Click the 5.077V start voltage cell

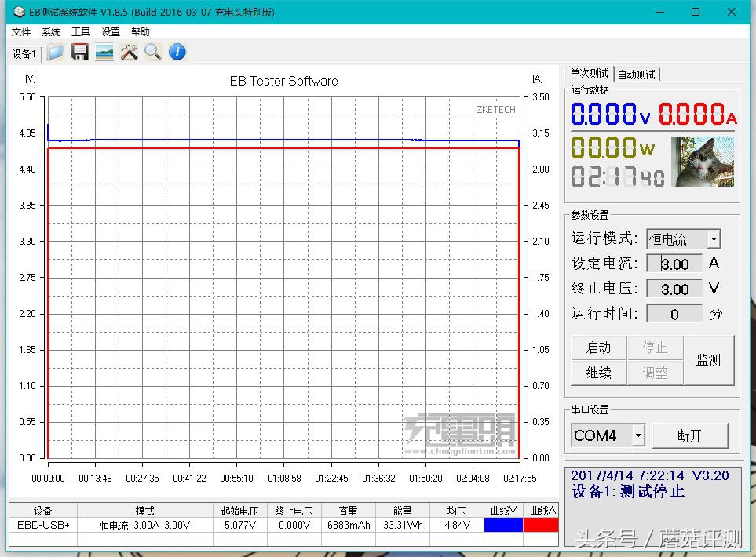[240, 525]
